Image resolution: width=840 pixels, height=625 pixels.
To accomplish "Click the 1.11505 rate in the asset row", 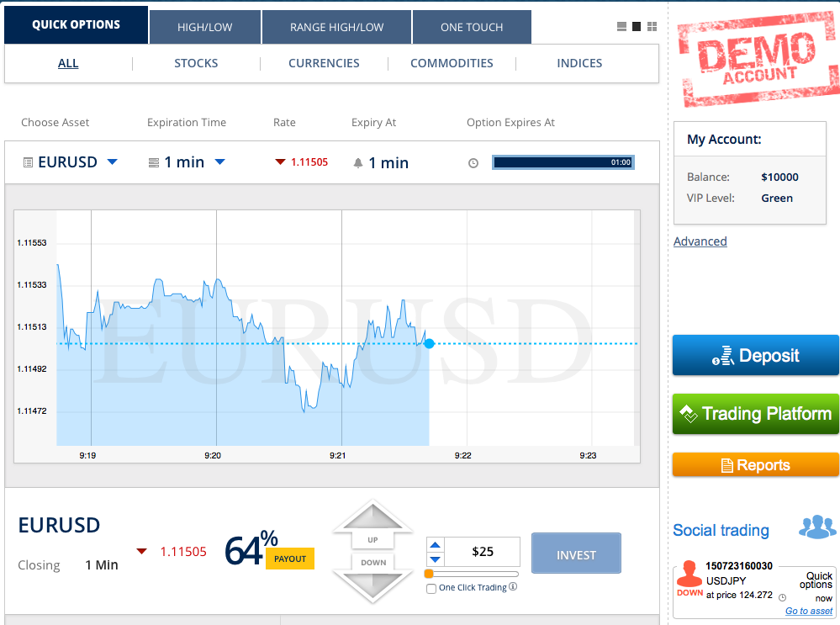I will pyautogui.click(x=309, y=162).
